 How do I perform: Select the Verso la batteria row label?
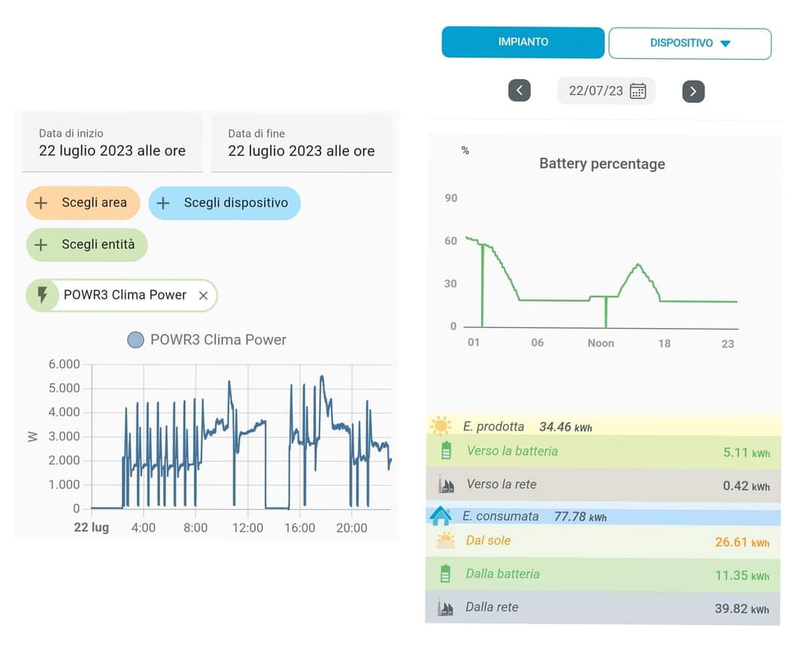[512, 451]
